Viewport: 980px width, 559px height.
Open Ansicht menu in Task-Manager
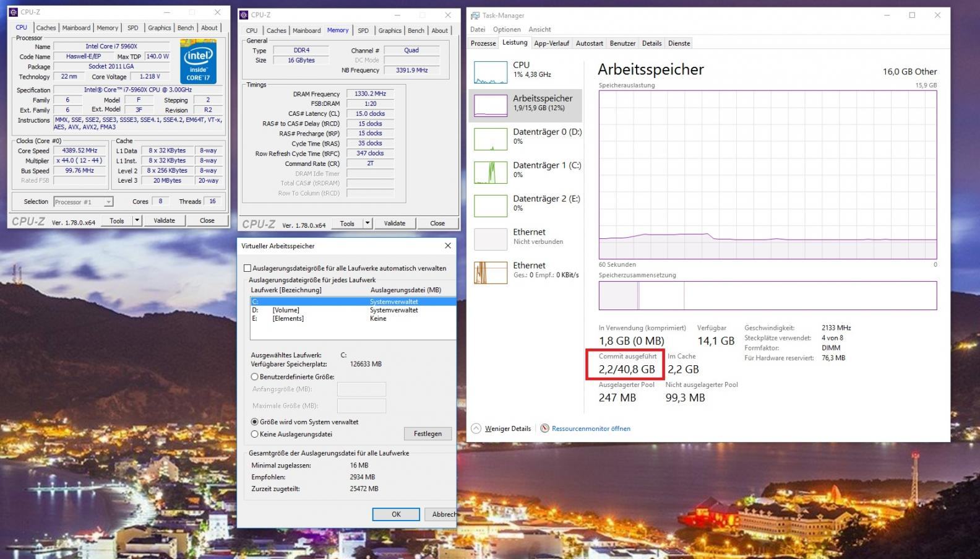tap(539, 29)
